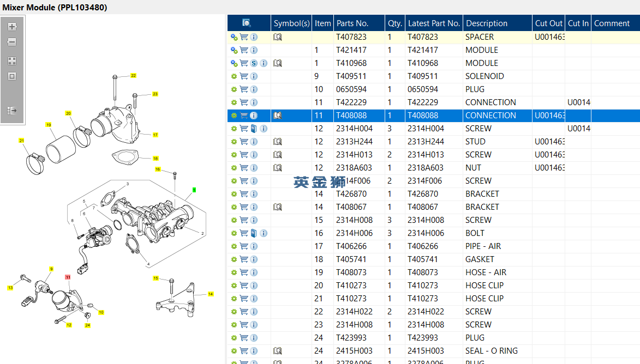This screenshot has width=640, height=364.
Task: Click the single-square fit view icon
Action: [12, 76]
